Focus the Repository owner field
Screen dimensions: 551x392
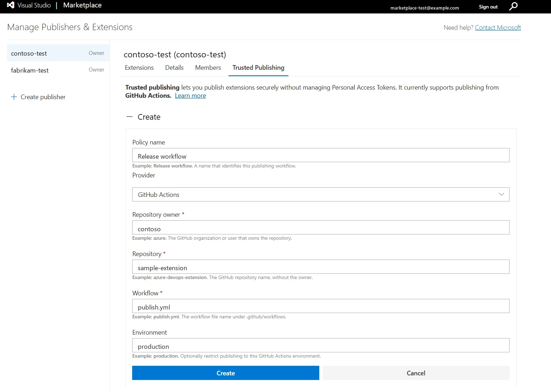(x=321, y=227)
